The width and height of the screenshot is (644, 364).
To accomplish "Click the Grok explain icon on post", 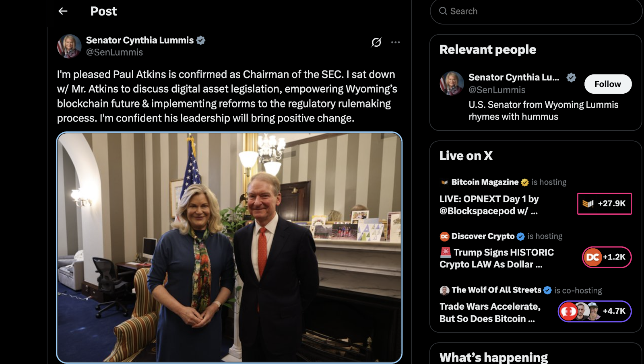I will coord(376,42).
